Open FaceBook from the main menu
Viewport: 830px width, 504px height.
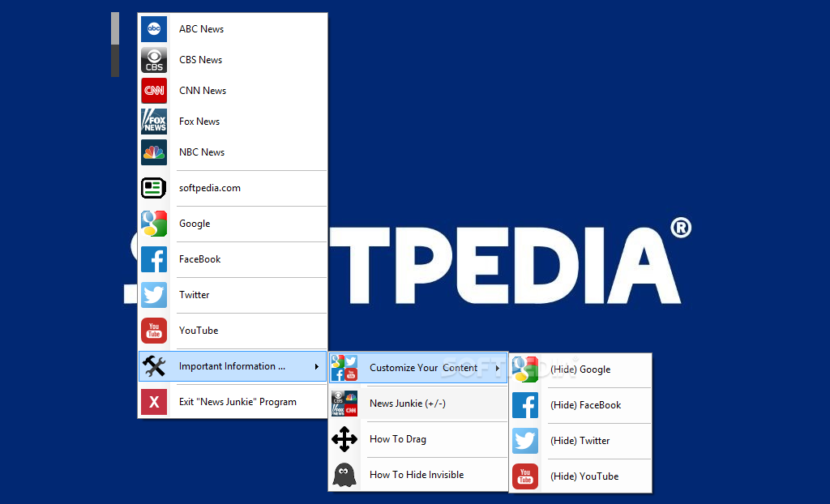click(x=233, y=258)
